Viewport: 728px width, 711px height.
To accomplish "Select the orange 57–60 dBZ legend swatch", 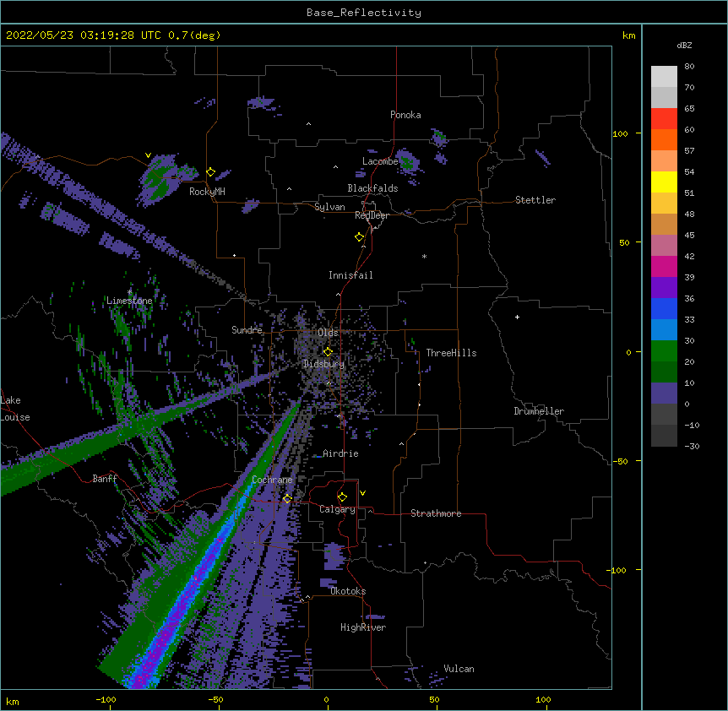I will coord(664,139).
